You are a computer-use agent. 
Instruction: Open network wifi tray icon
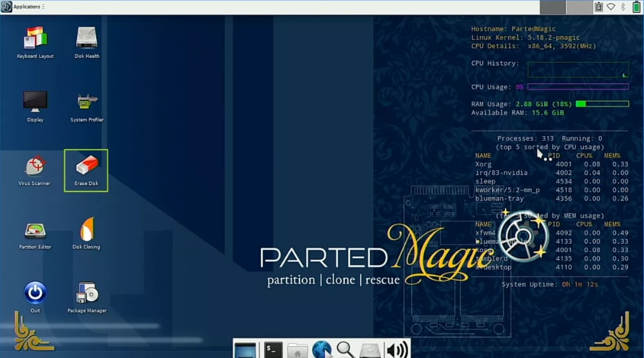pos(611,6)
